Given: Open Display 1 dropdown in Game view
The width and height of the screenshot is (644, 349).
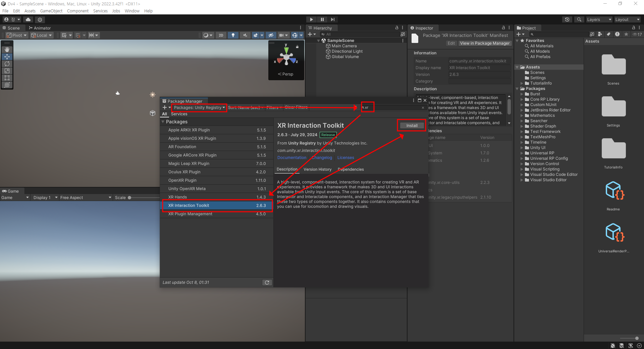Looking at the screenshot, I should pos(45,198).
